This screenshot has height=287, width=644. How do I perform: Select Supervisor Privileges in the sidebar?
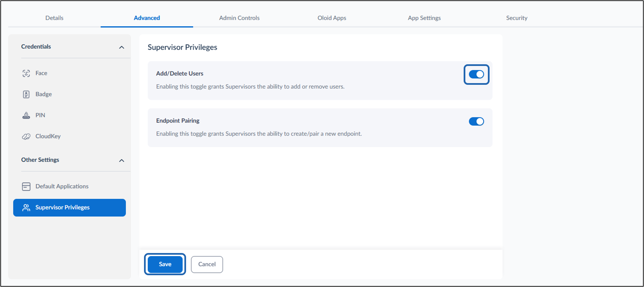click(x=69, y=208)
